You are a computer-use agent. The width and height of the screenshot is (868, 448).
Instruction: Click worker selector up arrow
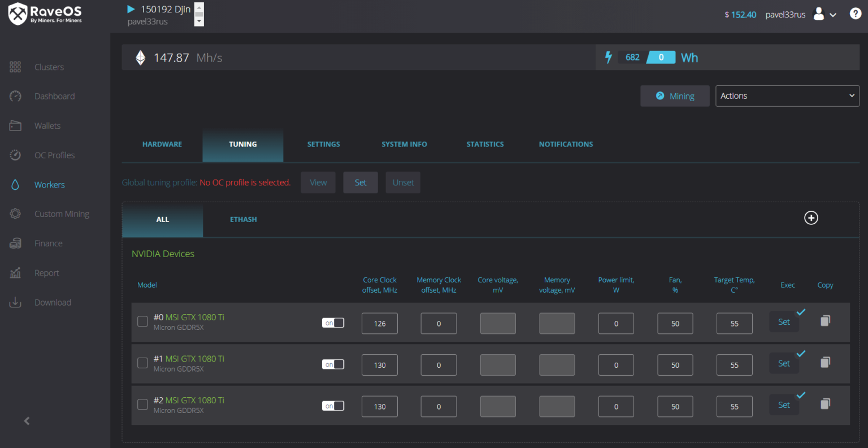(x=199, y=7)
